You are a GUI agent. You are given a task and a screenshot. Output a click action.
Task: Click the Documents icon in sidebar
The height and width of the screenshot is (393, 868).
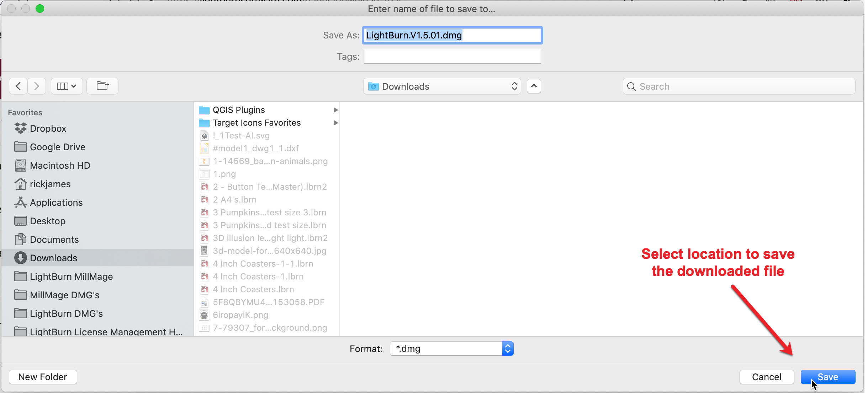tap(21, 239)
